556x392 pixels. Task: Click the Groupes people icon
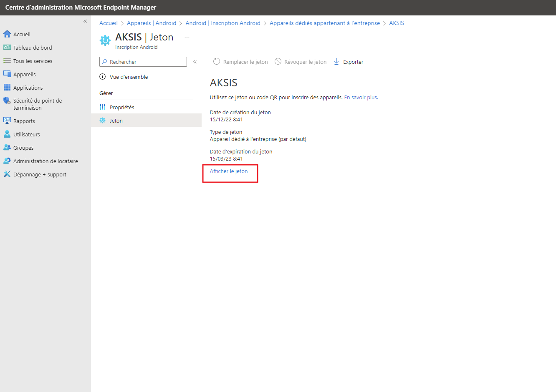[x=7, y=148]
